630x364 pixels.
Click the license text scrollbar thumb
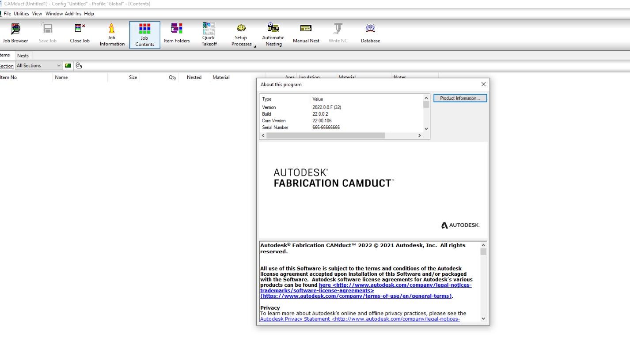click(x=483, y=251)
